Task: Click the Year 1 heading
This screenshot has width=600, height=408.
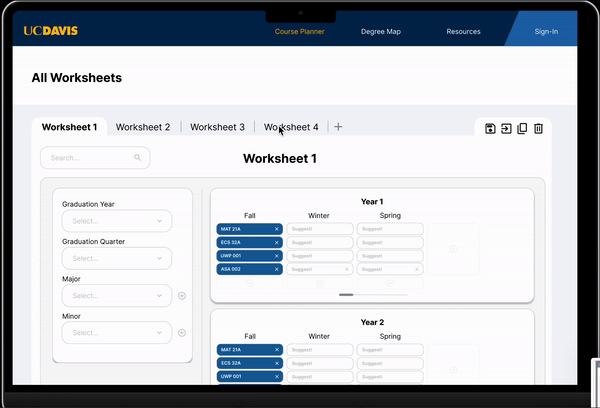Action: tap(372, 202)
